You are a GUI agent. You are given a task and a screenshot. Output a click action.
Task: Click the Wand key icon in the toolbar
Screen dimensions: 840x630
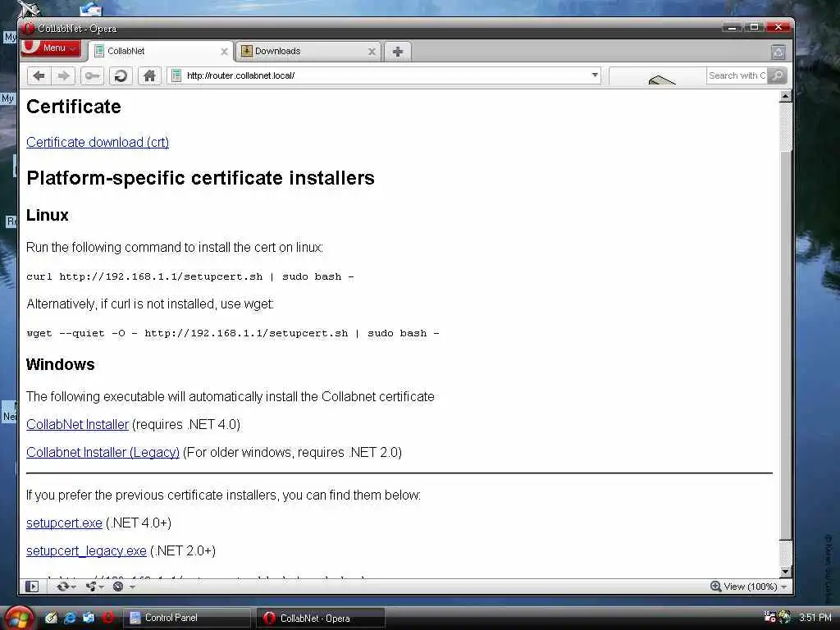[92, 75]
